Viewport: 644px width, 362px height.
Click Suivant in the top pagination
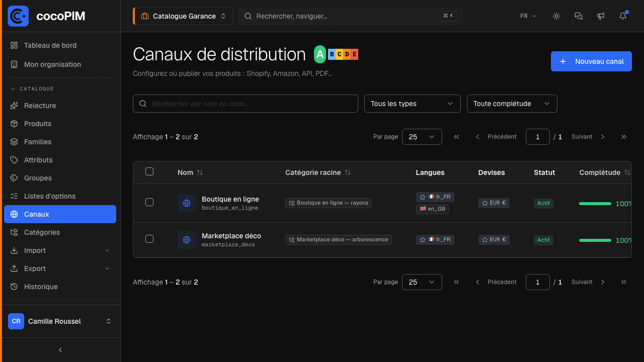[x=588, y=137]
